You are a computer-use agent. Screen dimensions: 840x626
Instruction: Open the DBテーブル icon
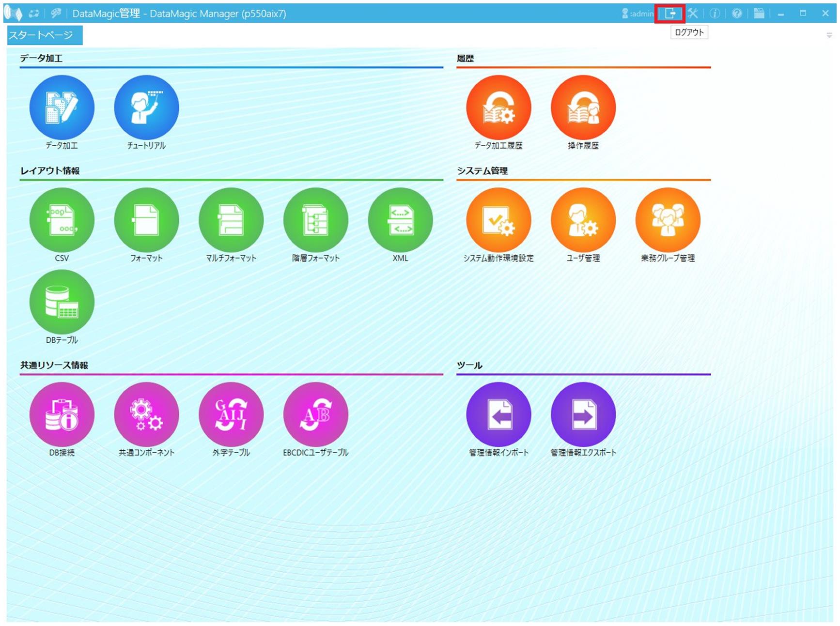62,302
